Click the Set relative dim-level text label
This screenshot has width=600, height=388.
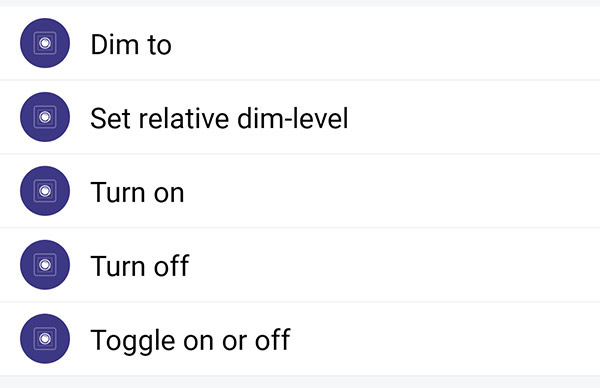coord(219,118)
